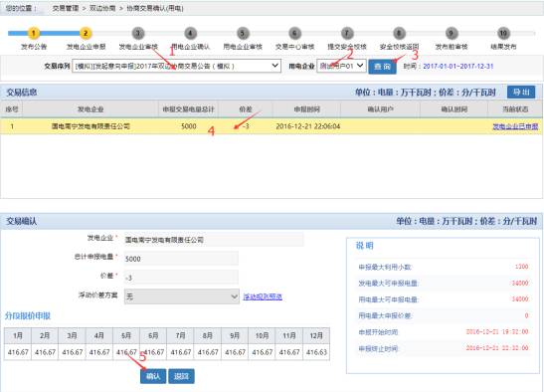Click the 退回 button

(181, 376)
